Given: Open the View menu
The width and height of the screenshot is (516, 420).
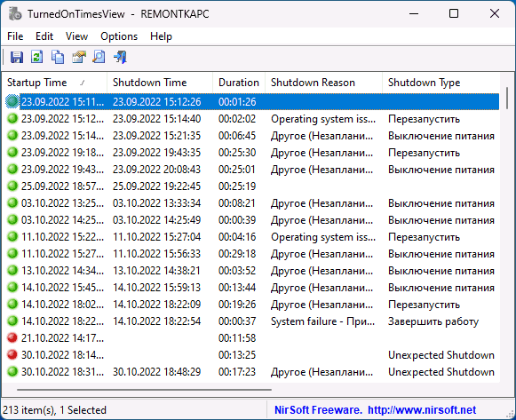Looking at the screenshot, I should point(76,36).
